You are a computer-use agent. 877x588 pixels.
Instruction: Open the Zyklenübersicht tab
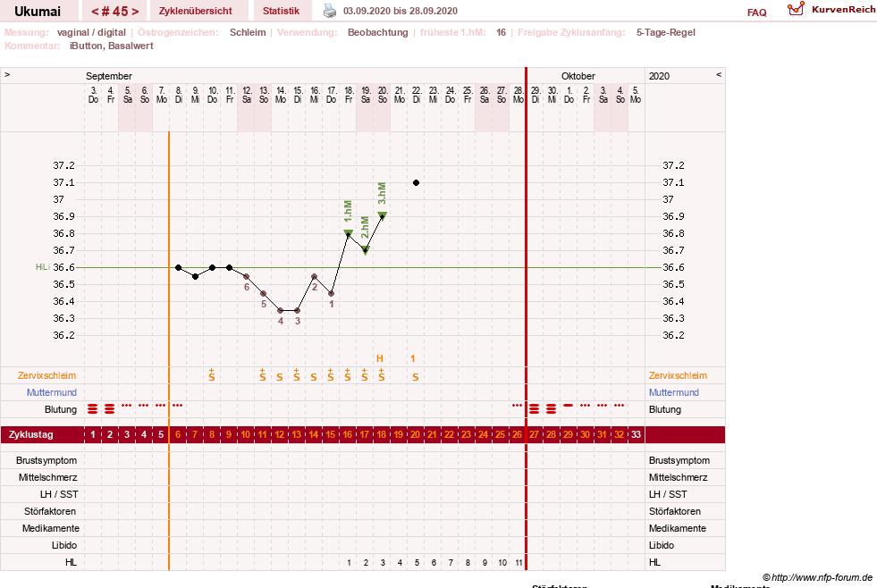click(x=195, y=11)
